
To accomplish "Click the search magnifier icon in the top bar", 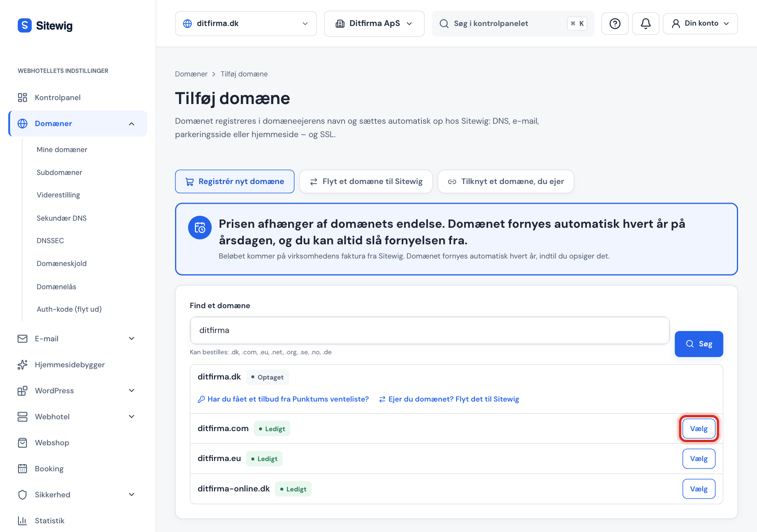I will [444, 24].
